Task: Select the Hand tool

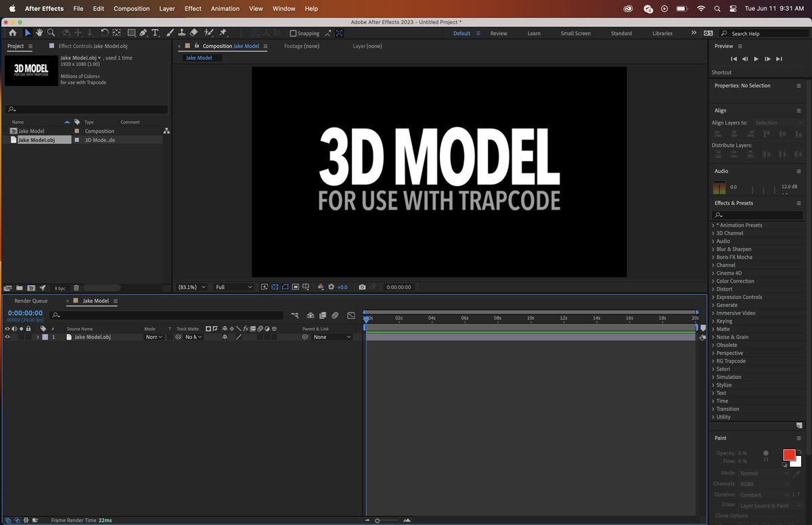Action: [x=39, y=32]
